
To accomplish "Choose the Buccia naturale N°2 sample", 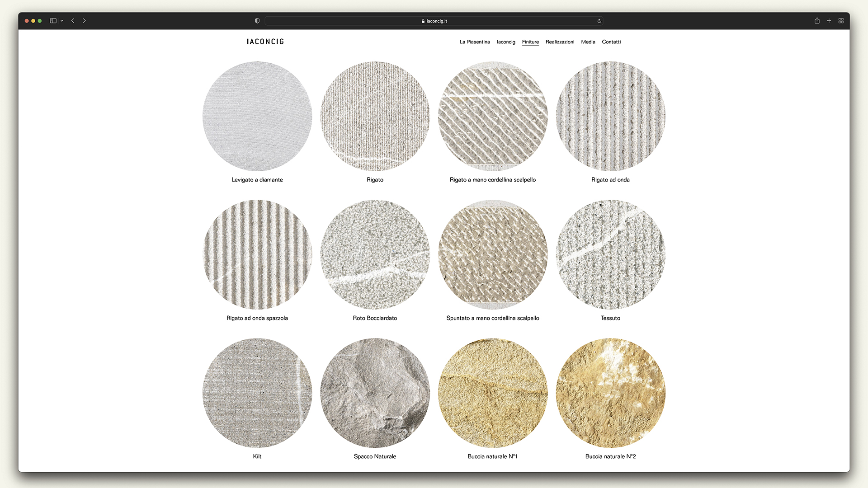I will pos(611,393).
